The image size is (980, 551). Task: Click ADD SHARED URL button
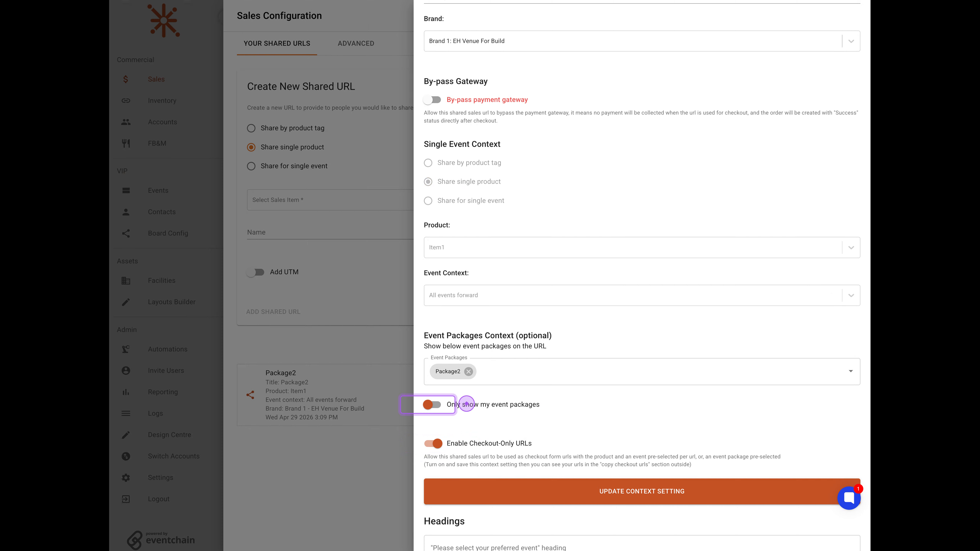click(x=273, y=312)
